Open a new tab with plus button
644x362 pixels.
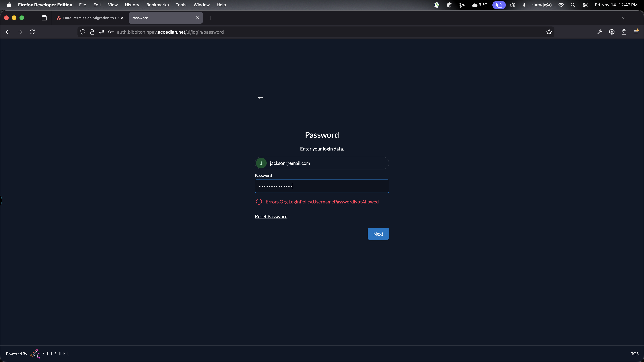(210, 18)
